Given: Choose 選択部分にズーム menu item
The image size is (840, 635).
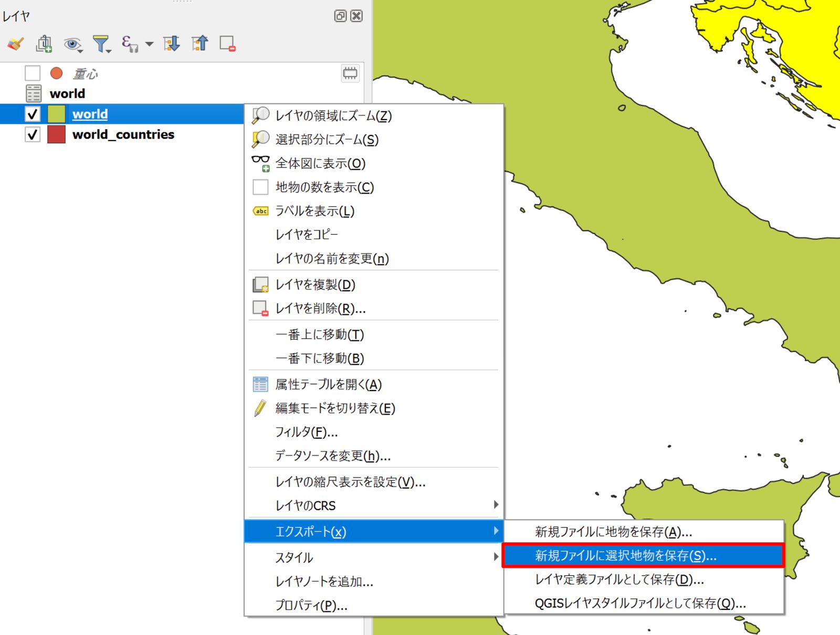Looking at the screenshot, I should [x=374, y=139].
